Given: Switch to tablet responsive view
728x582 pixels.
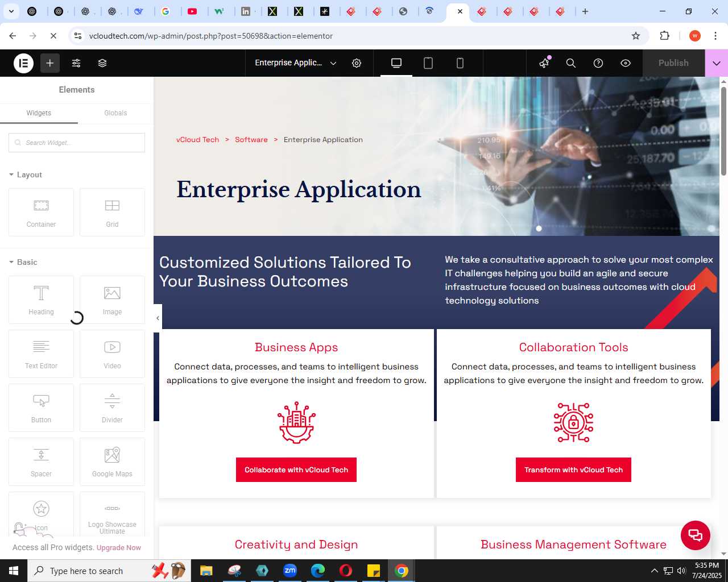Looking at the screenshot, I should point(428,63).
